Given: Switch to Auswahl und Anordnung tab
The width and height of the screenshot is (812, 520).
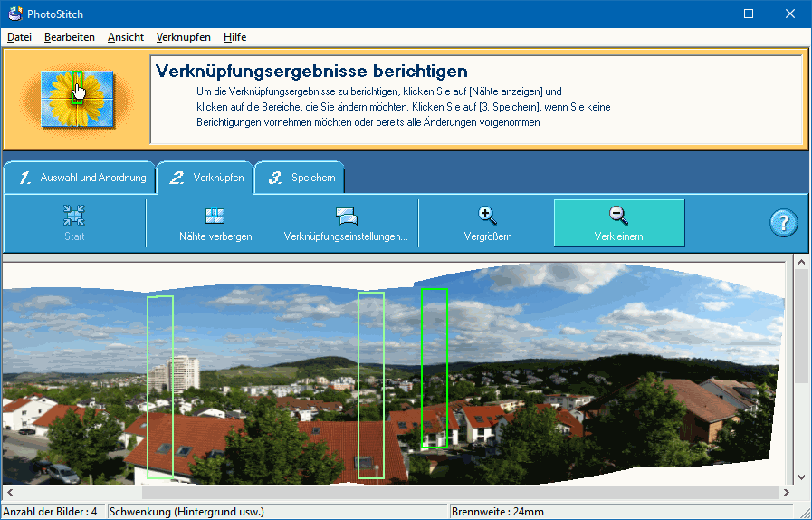Looking at the screenshot, I should [81, 178].
